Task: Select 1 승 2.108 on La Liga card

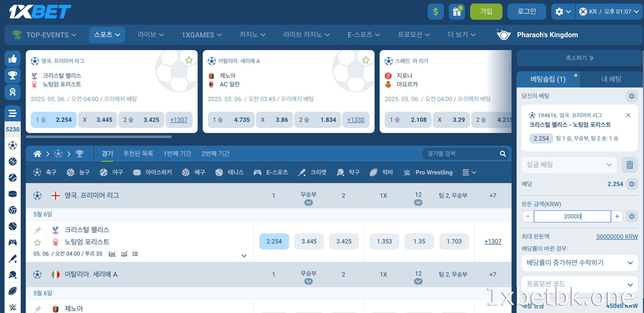Action: tap(408, 120)
